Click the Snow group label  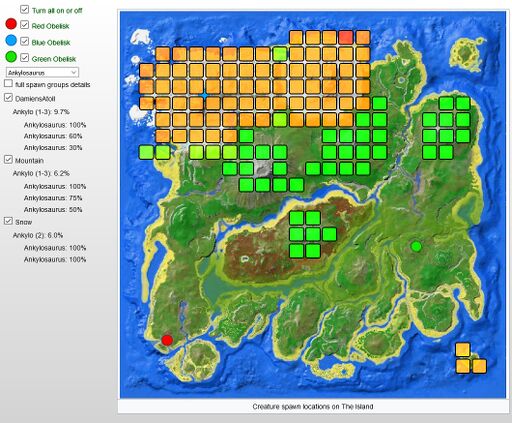pyautogui.click(x=24, y=222)
